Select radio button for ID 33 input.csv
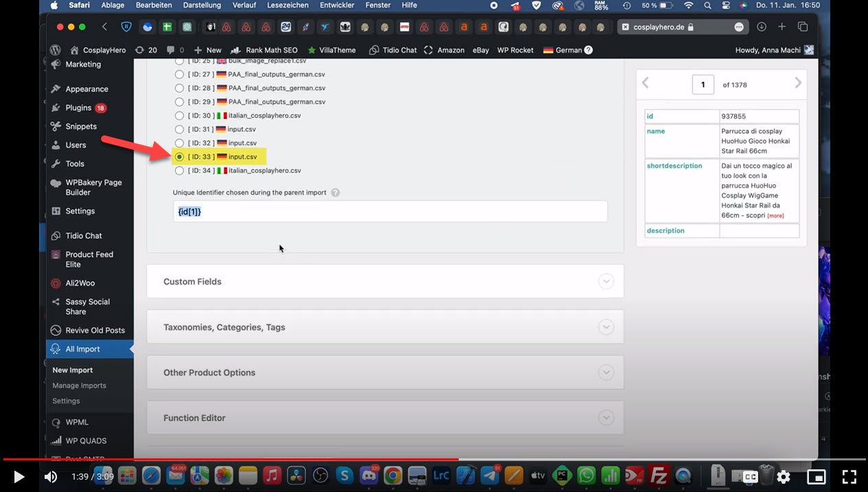This screenshot has width=868, height=492. (179, 157)
